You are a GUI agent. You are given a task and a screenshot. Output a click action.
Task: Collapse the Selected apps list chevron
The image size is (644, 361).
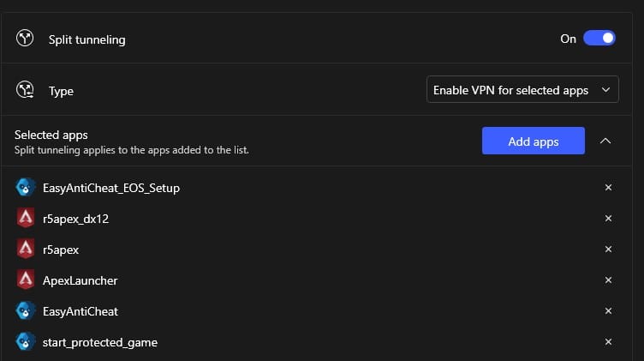tap(605, 141)
